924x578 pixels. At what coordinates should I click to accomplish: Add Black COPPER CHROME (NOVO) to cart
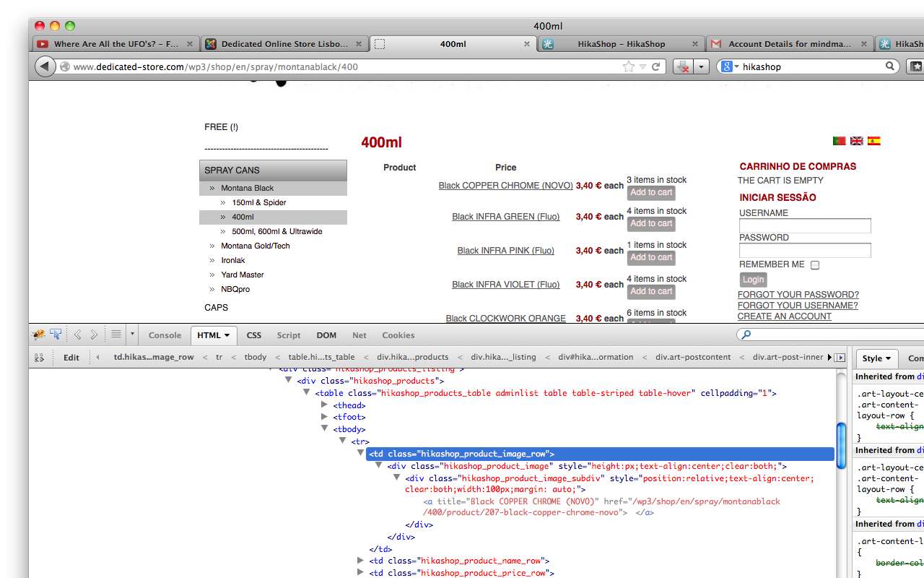tap(651, 192)
